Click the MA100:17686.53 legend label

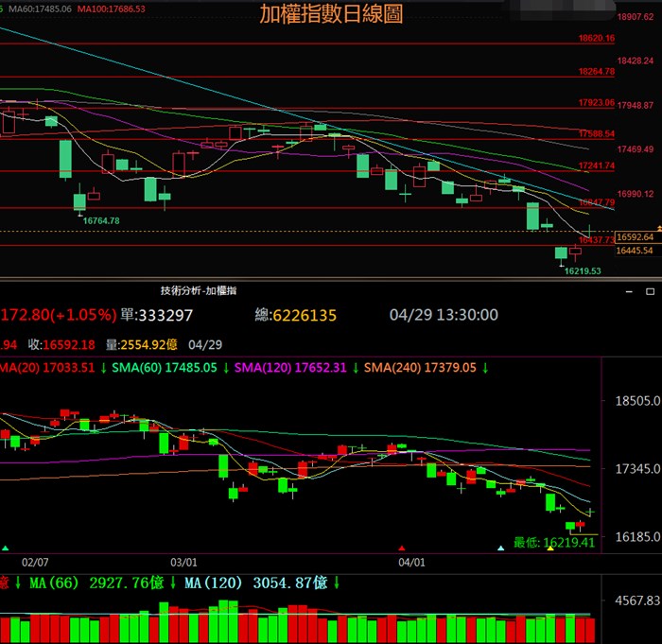(112, 9)
